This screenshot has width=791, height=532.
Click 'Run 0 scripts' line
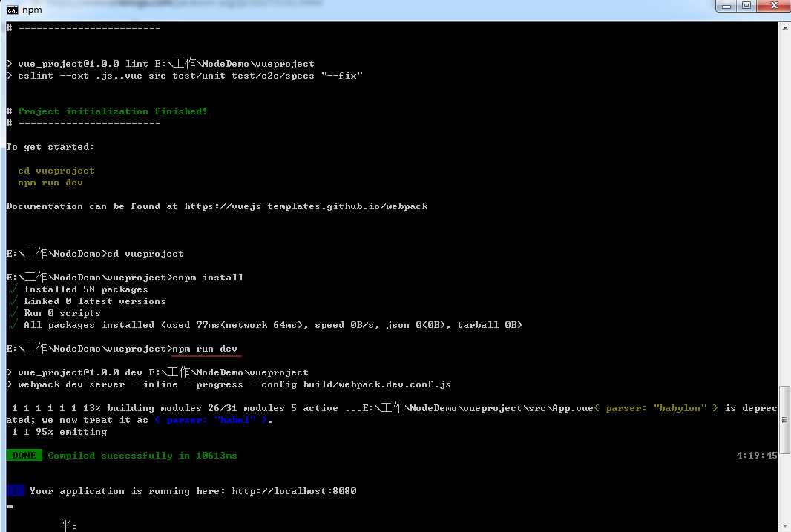tap(62, 313)
